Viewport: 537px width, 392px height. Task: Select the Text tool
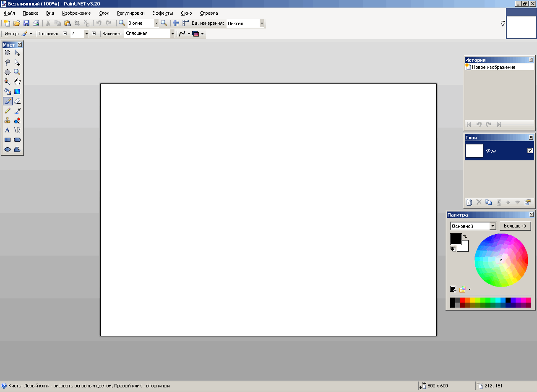[x=8, y=130]
